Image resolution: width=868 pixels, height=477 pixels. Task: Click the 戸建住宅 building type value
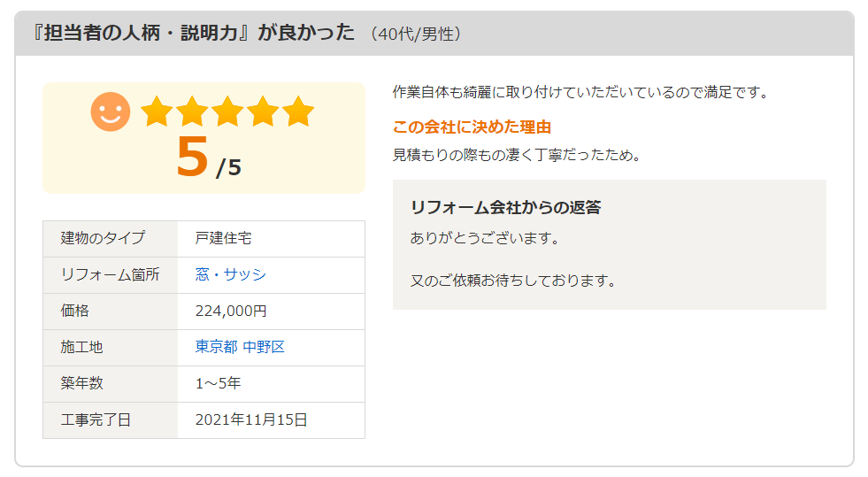pyautogui.click(x=223, y=239)
